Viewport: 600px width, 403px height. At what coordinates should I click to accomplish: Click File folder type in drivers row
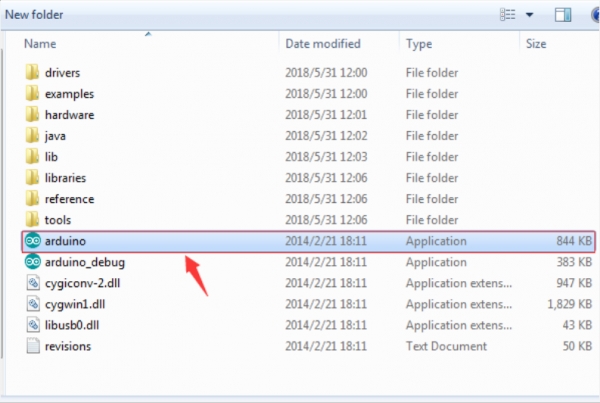click(432, 72)
